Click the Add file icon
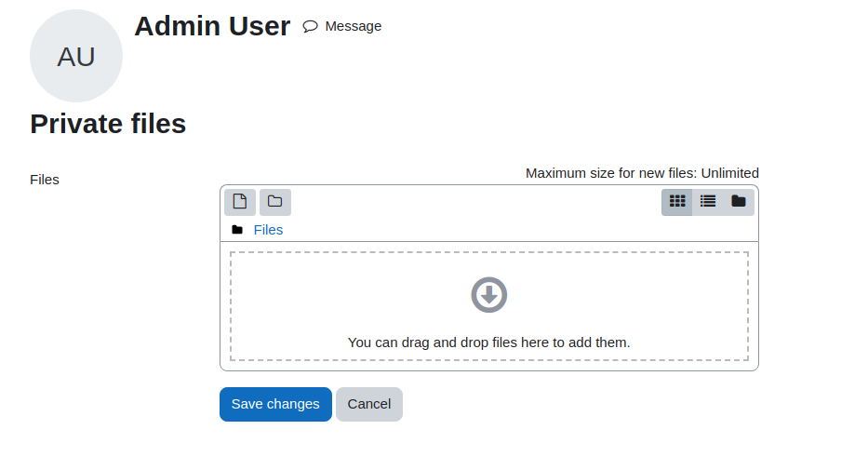Screen dimensions: 868x470 coord(240,202)
